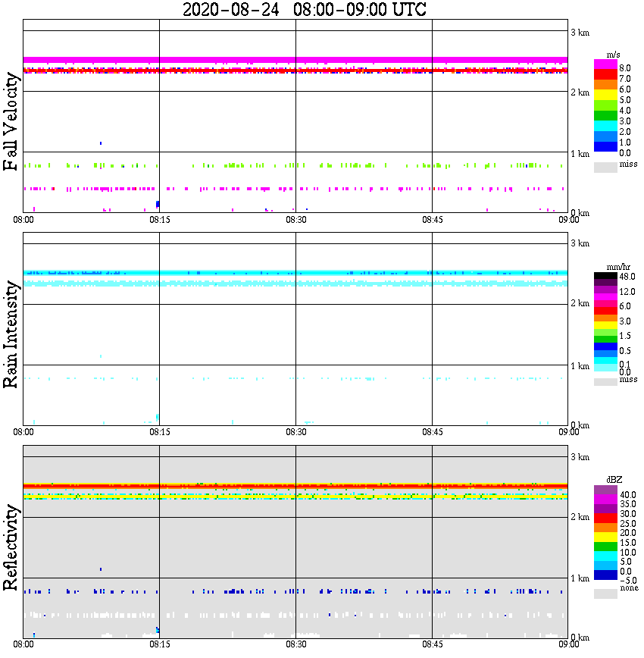Click the m/s unit label of velocity legend
Image resolution: width=644 pixels, height=658 pixels.
point(613,55)
